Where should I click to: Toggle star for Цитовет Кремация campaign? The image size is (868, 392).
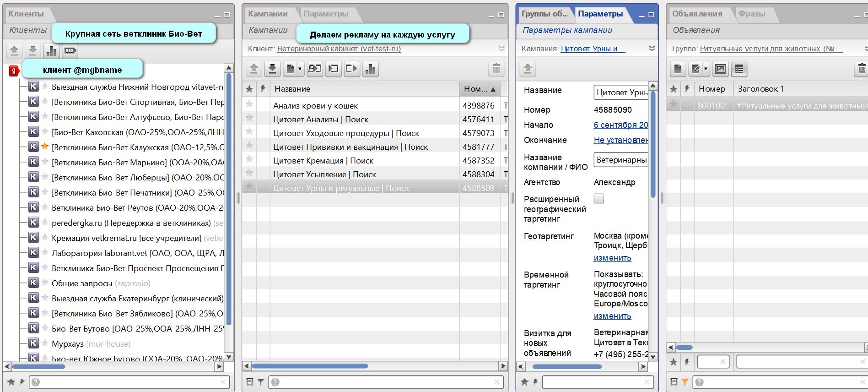coord(249,159)
